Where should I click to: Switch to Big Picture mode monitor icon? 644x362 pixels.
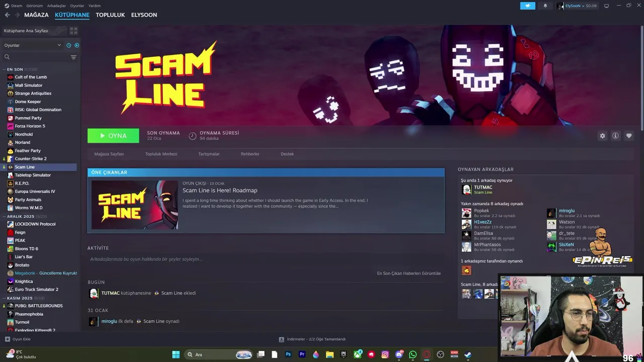pos(606,6)
